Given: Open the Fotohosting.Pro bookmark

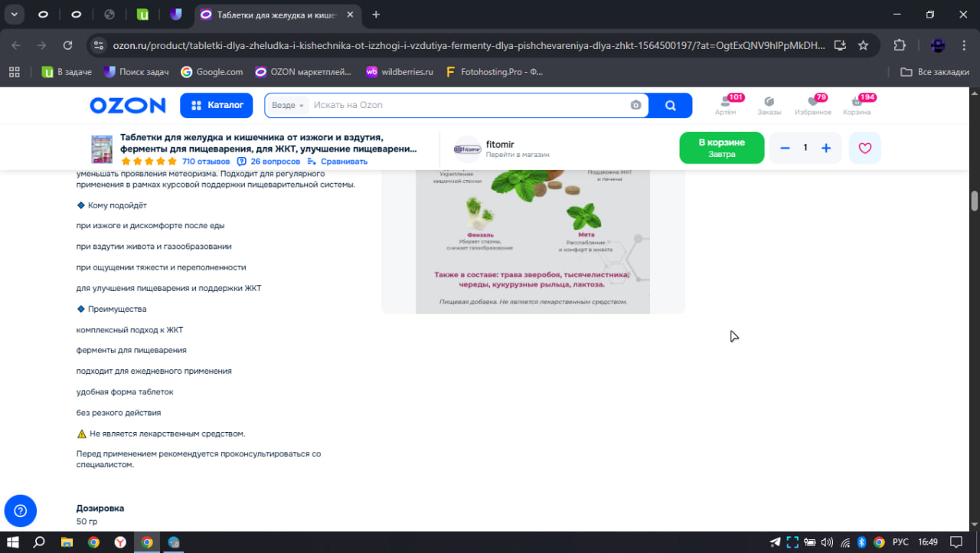Looking at the screenshot, I should (495, 72).
